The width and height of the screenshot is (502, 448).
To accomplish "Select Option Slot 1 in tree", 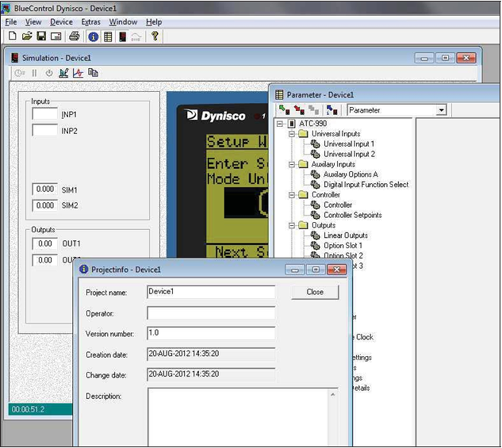I will tap(343, 246).
